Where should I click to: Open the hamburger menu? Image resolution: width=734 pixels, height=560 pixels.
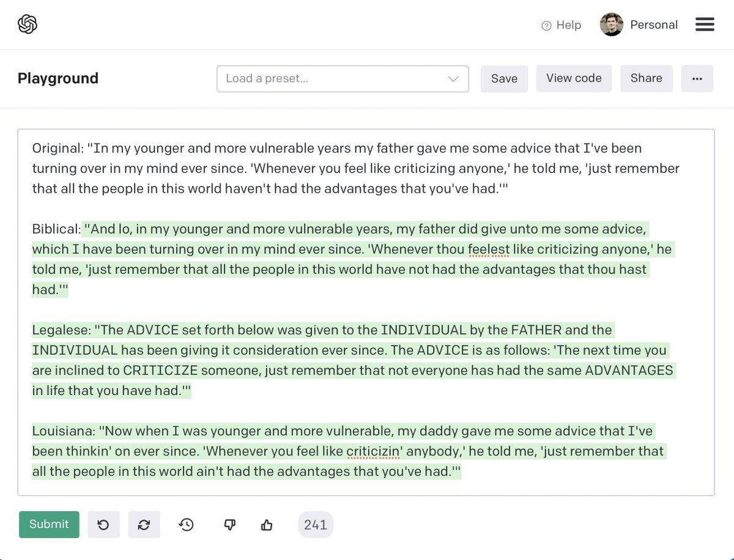705,24
